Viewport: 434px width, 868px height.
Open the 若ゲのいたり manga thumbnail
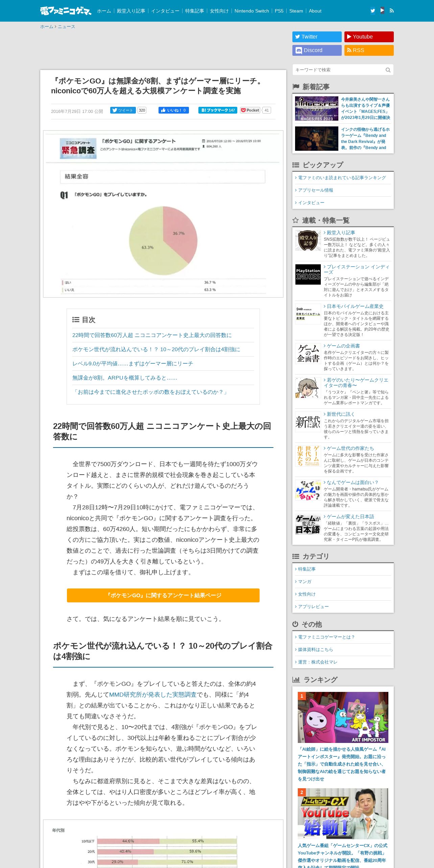[308, 388]
